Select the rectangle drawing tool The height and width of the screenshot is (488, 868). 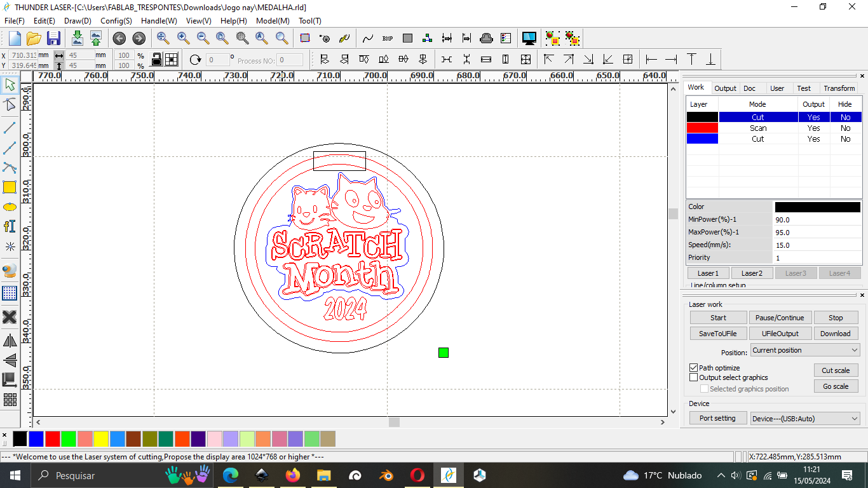pos(10,187)
